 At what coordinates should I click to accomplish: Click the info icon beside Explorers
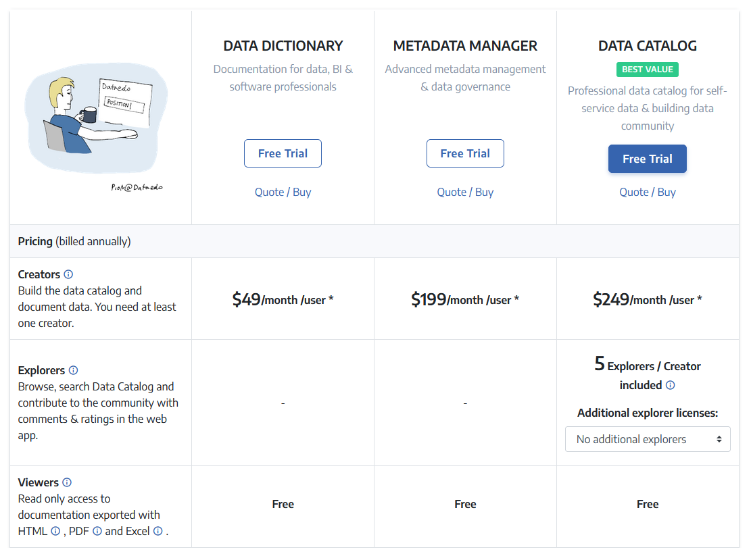click(x=74, y=370)
